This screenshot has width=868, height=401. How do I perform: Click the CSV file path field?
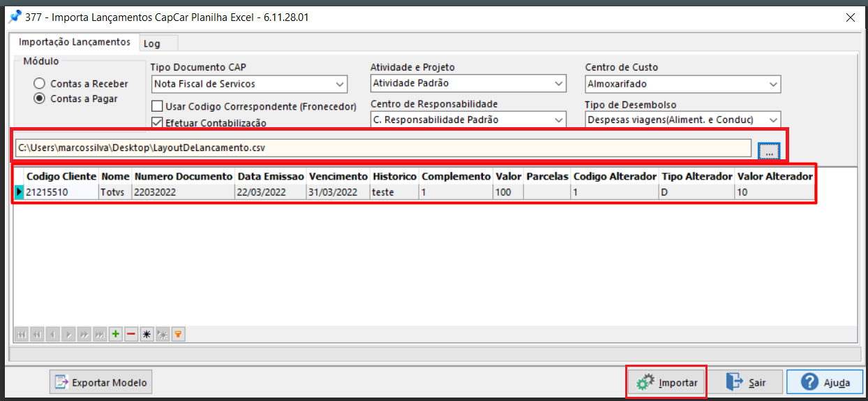[x=382, y=148]
